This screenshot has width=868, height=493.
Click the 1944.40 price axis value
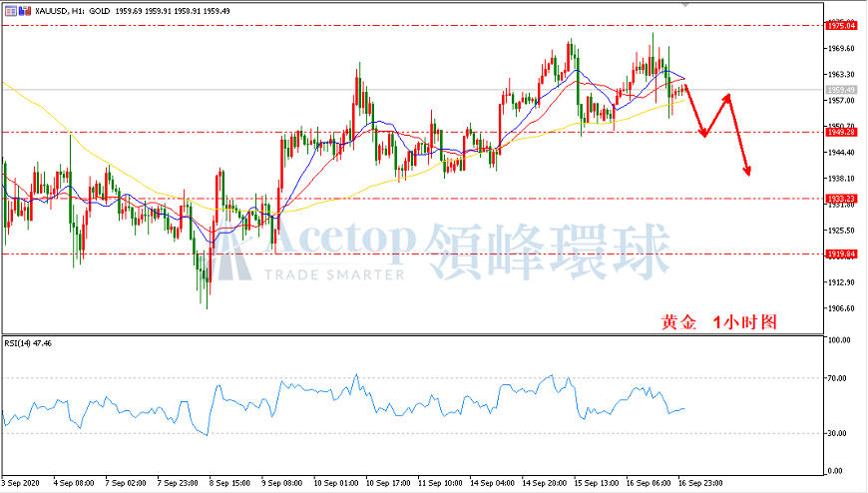pyautogui.click(x=841, y=153)
